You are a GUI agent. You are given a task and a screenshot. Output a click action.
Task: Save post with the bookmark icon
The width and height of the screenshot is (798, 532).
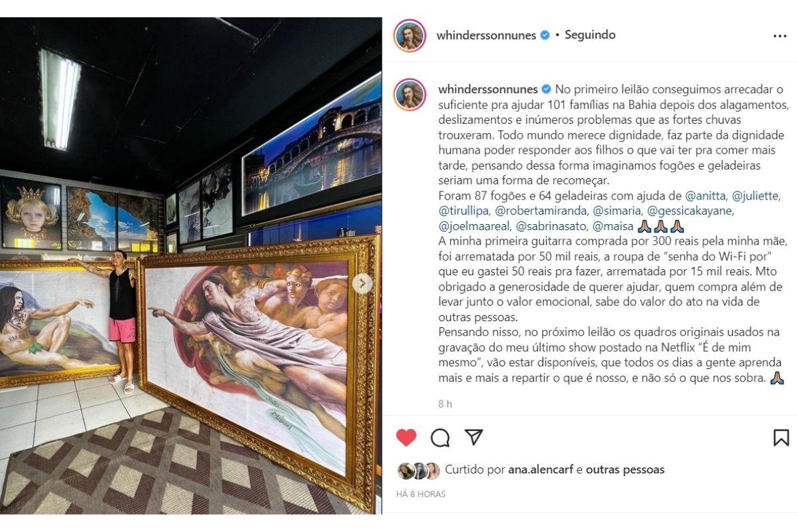coord(781,437)
